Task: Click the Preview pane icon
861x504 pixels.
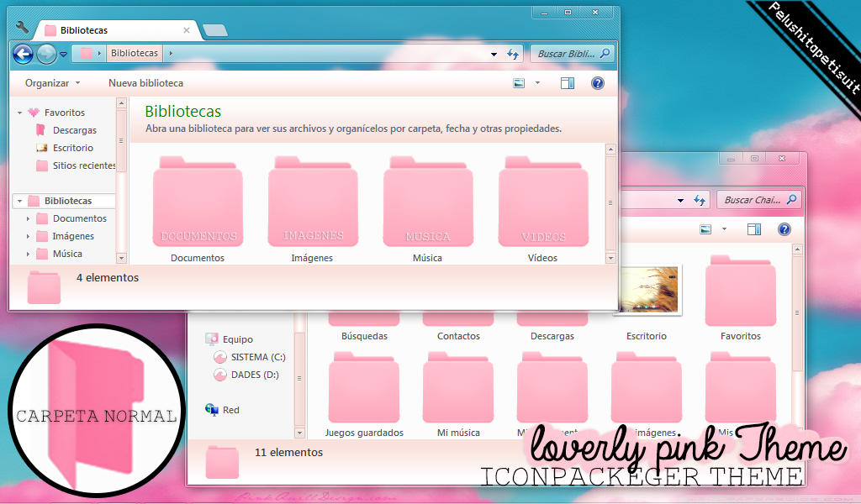Action: [568, 82]
